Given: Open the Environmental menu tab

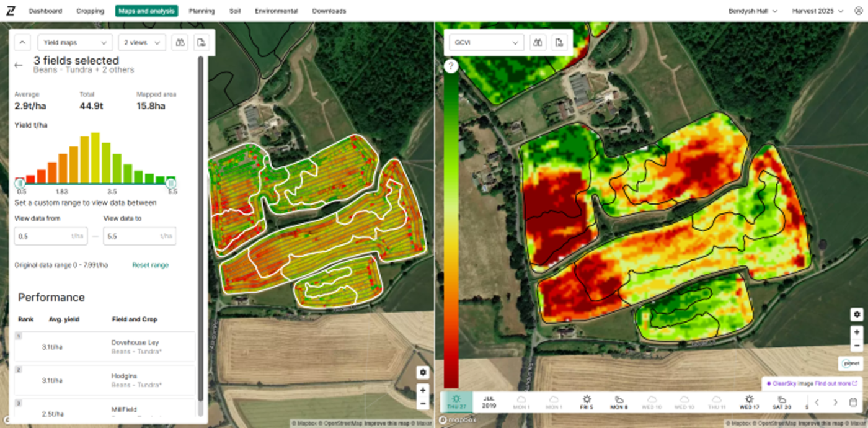Looking at the screenshot, I should (276, 11).
